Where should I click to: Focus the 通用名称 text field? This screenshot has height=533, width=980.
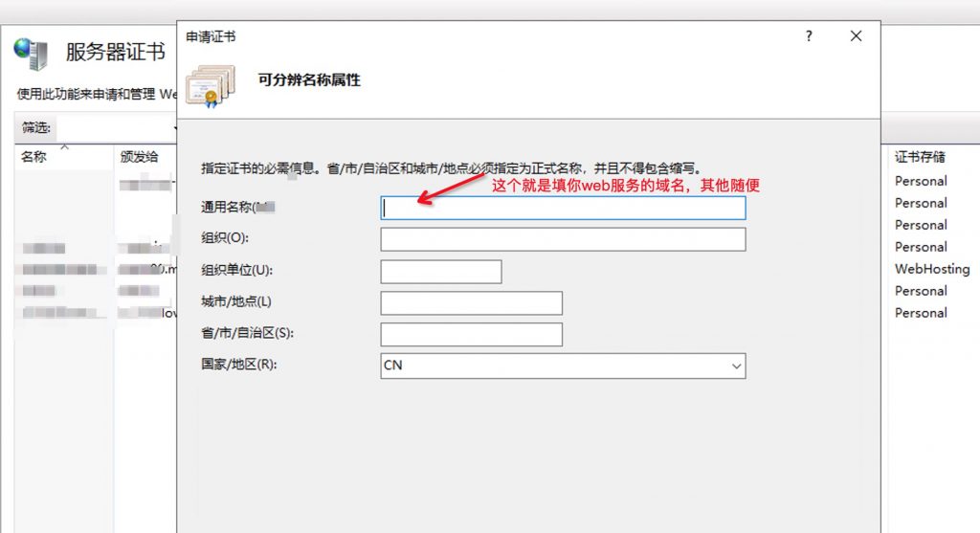(563, 208)
